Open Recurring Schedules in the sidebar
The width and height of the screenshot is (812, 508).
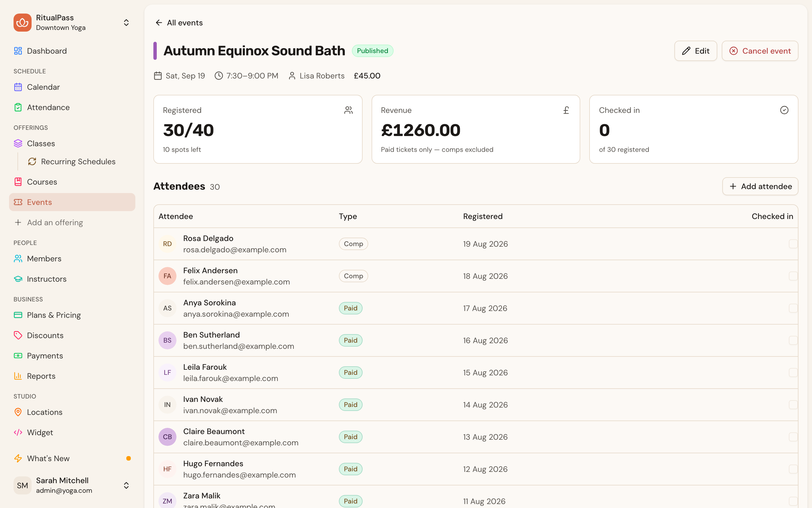coord(79,162)
